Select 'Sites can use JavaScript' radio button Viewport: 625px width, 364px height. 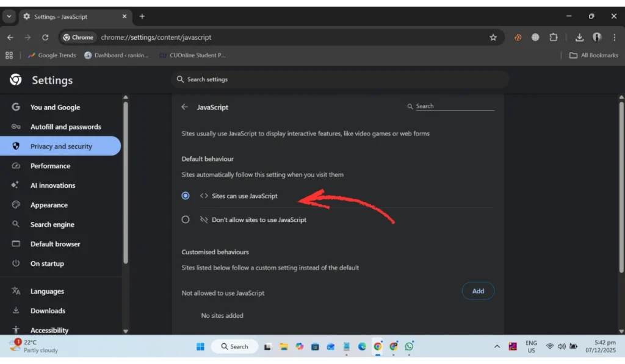tap(186, 196)
